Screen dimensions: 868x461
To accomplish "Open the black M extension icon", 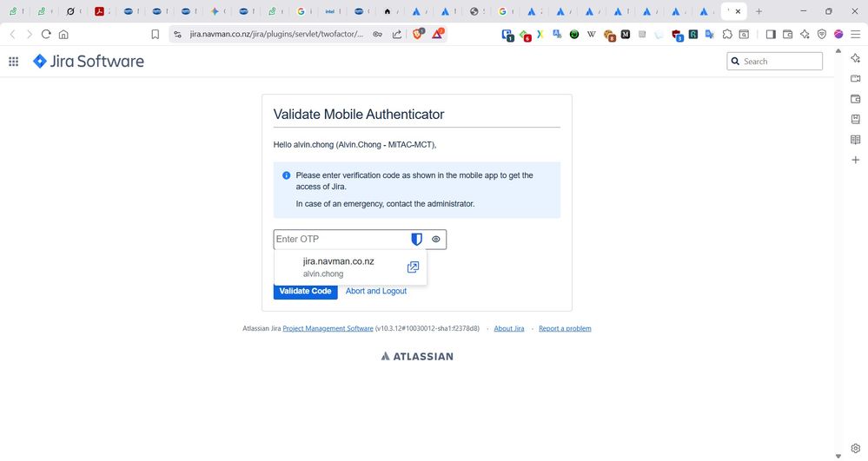I will 626,35.
